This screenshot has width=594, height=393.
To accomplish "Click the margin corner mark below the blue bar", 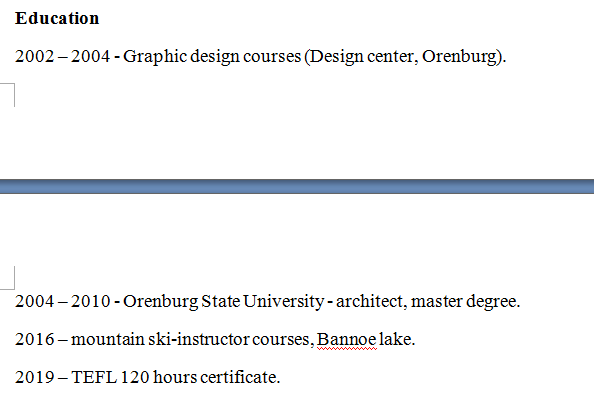I will pyautogui.click(x=8, y=278).
